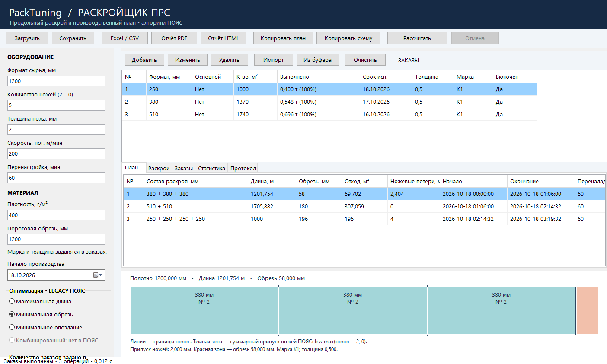Select plan row '510 + 510'
Image resolution: width=607 pixels, height=364 pixels.
click(x=364, y=207)
